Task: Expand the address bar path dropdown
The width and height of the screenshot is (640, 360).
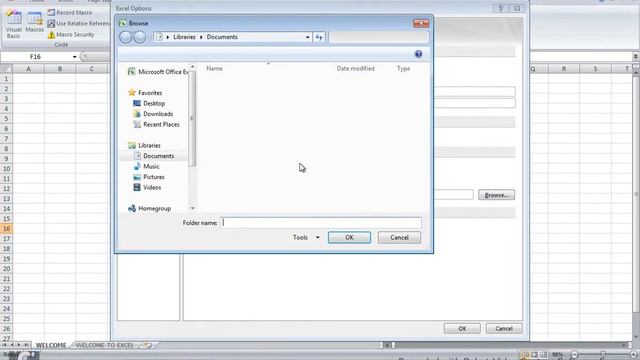Action: [x=308, y=37]
